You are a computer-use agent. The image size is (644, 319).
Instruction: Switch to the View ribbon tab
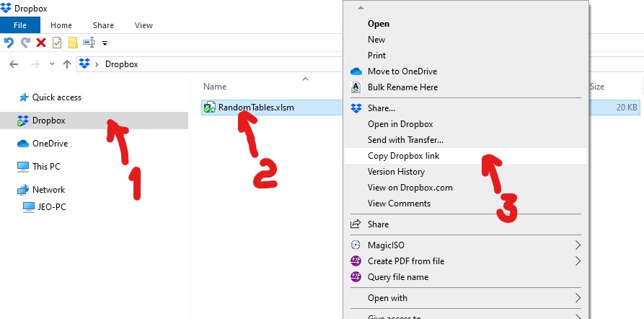144,25
